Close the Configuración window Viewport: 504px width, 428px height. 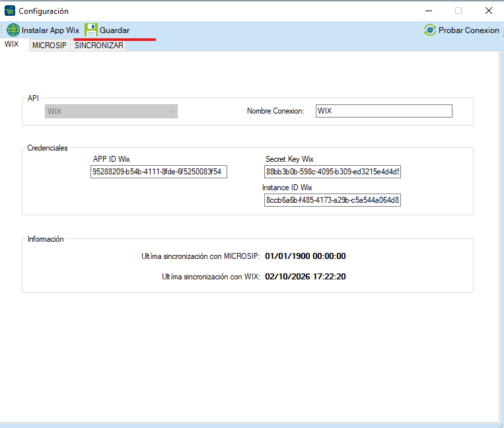pyautogui.click(x=489, y=11)
